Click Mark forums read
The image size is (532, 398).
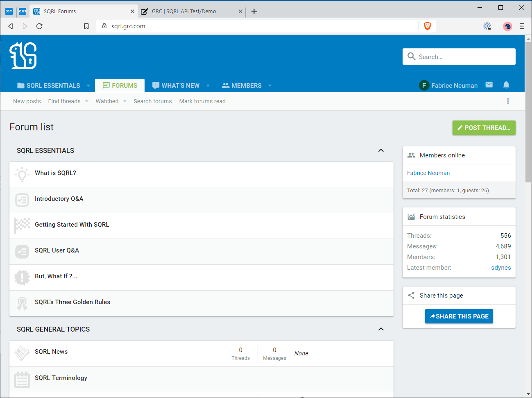click(x=202, y=101)
